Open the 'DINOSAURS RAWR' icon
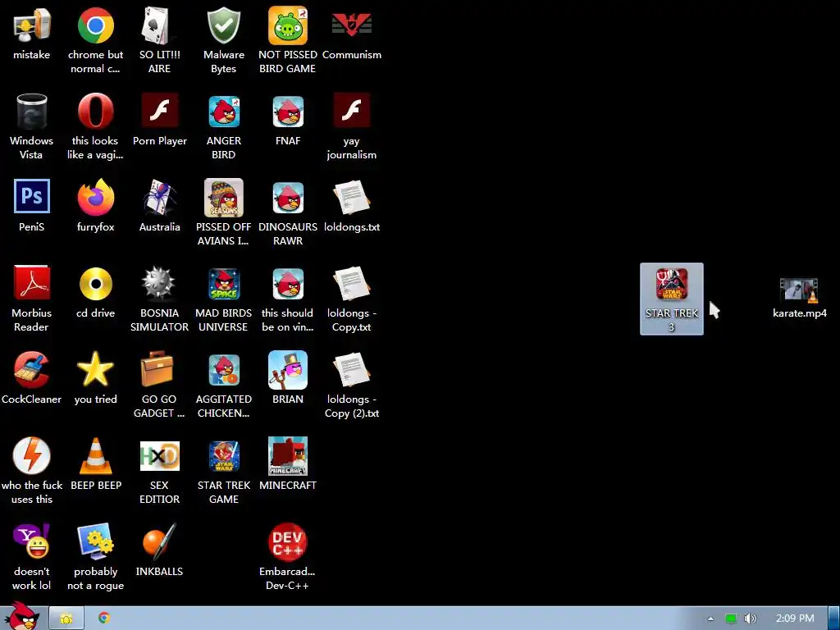This screenshot has width=840, height=630. click(x=288, y=198)
